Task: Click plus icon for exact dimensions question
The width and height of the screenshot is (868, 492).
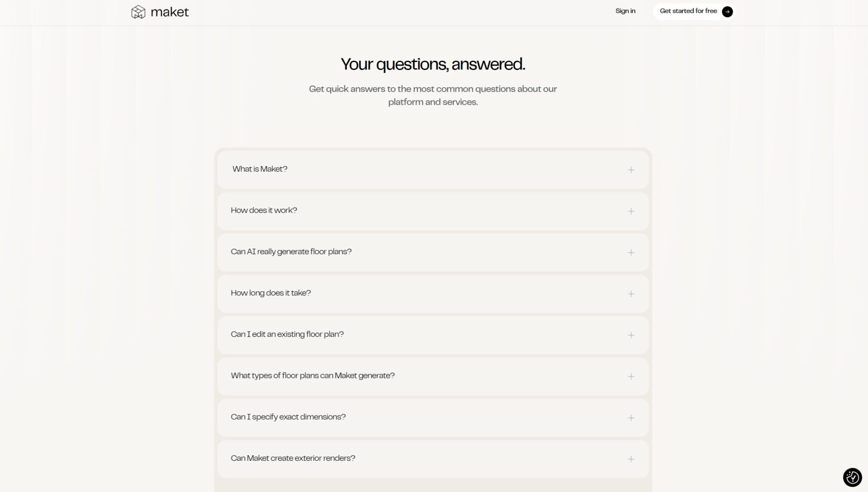Action: click(631, 418)
